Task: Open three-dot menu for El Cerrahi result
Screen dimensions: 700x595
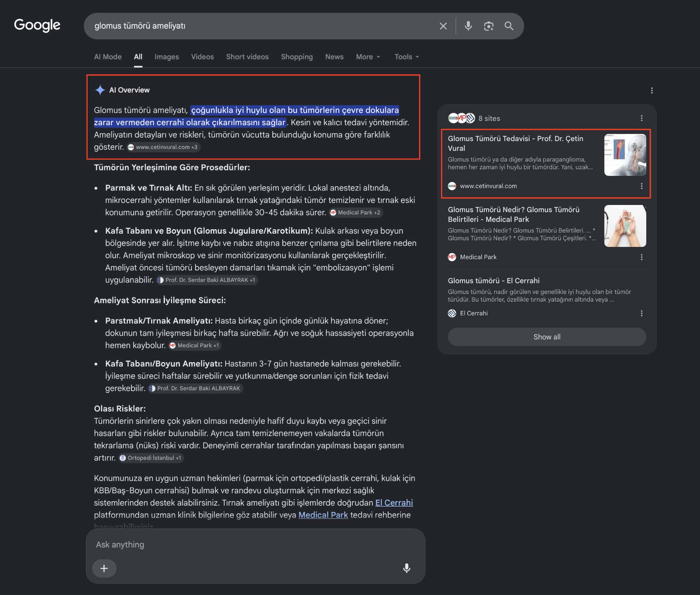Action: 641,314
